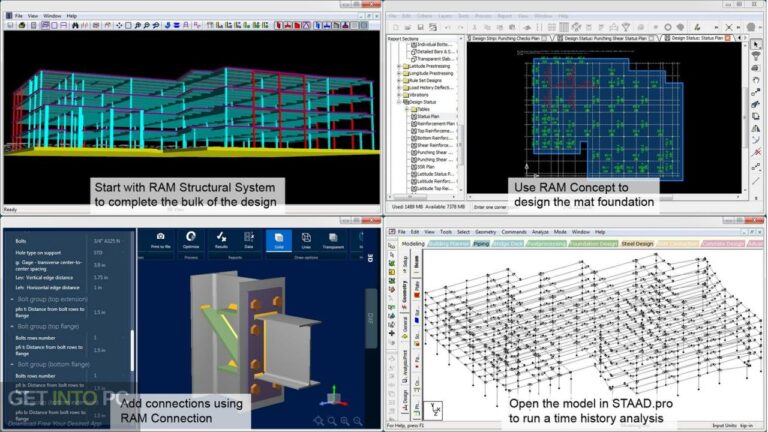Toggle Transparent draw option in RAM Connection
Viewport: 768px width, 432px height.
tap(333, 240)
